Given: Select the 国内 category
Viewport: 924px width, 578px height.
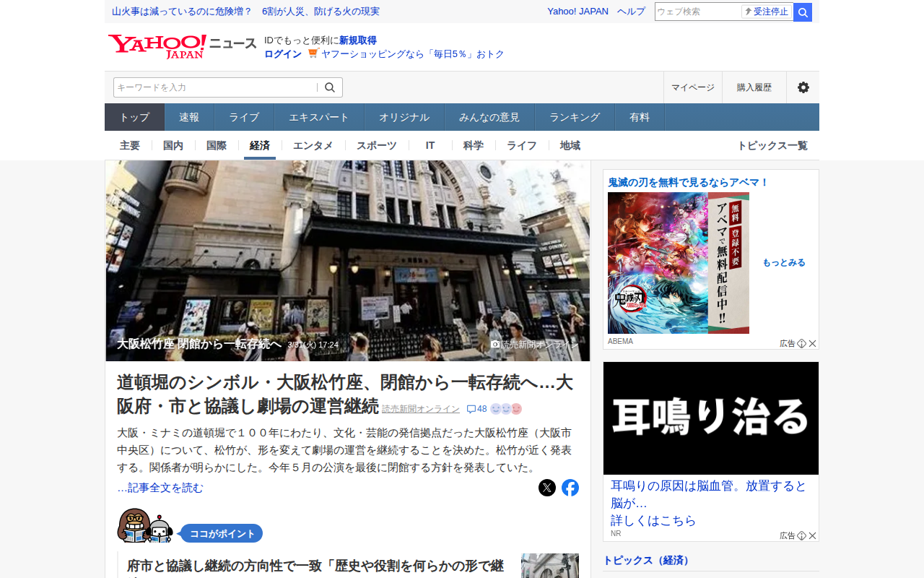Looking at the screenshot, I should tap(173, 145).
